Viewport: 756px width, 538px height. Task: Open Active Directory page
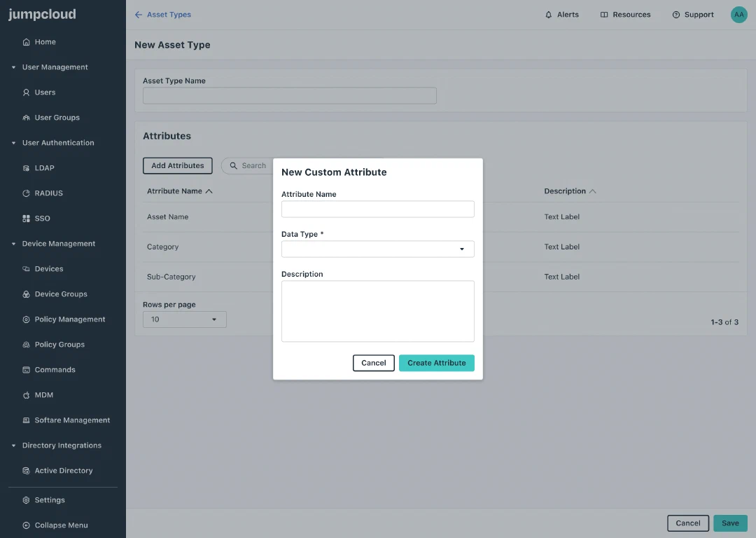[x=63, y=471]
